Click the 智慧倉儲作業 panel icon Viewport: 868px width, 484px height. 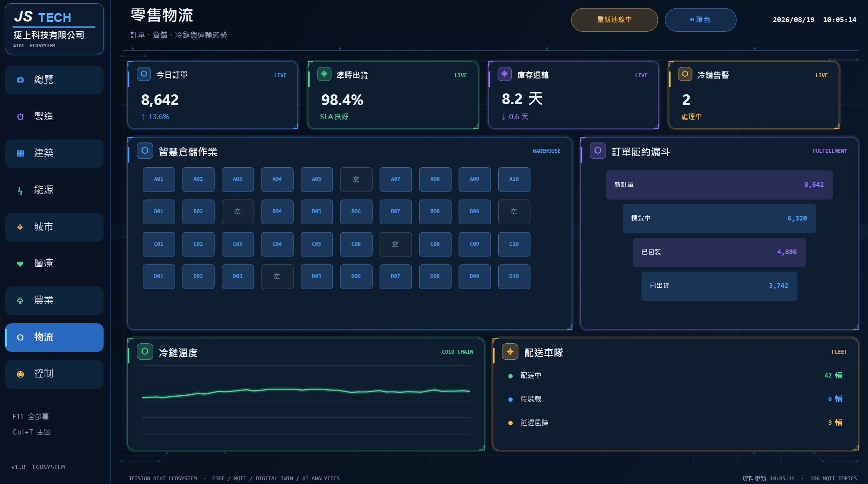point(145,150)
